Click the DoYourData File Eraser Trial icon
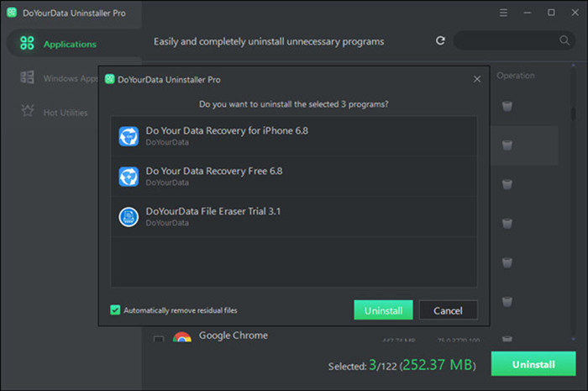Screen dimensions: 588x391 pos(129,216)
